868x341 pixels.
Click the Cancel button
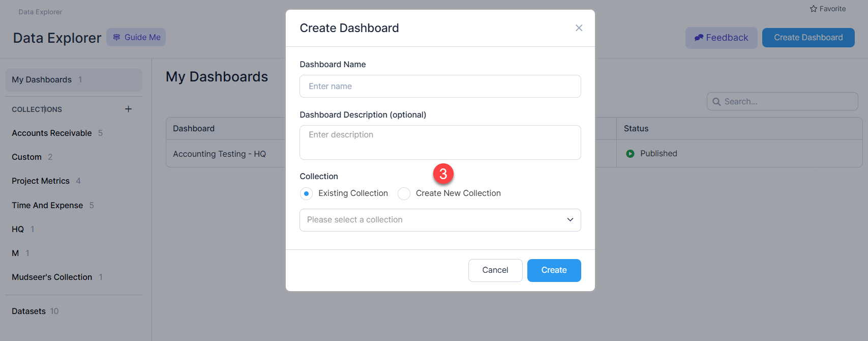click(x=495, y=270)
